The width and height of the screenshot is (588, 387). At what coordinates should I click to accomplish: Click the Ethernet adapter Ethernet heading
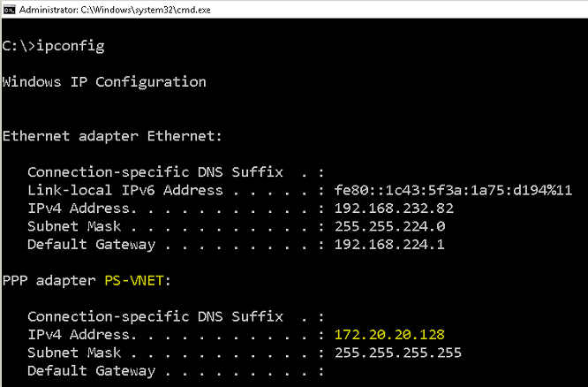[112, 136]
